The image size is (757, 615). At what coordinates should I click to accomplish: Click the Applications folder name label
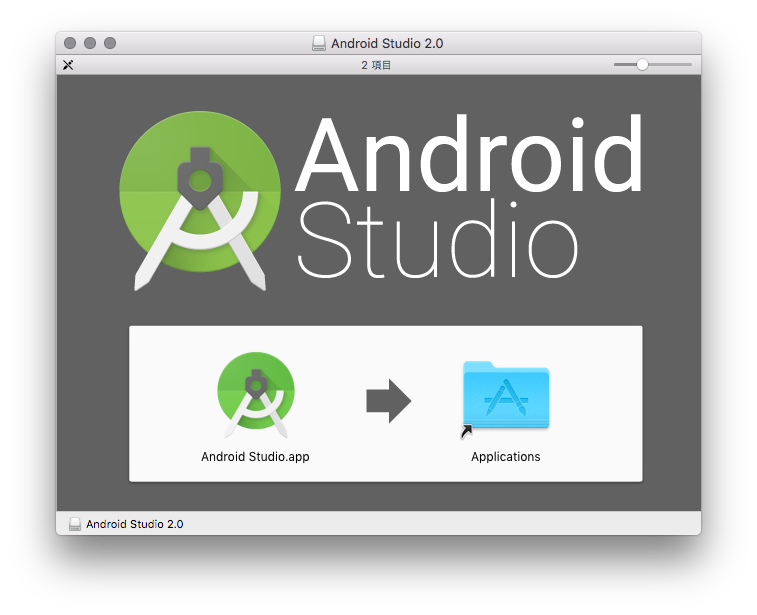click(505, 457)
